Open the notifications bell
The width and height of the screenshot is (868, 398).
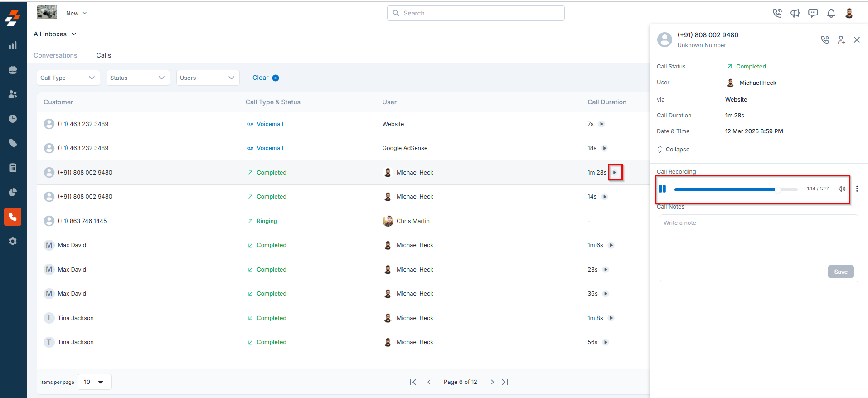pos(831,13)
